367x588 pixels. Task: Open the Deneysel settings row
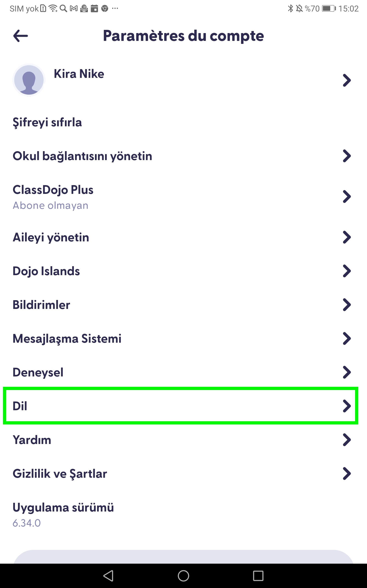pyautogui.click(x=38, y=372)
